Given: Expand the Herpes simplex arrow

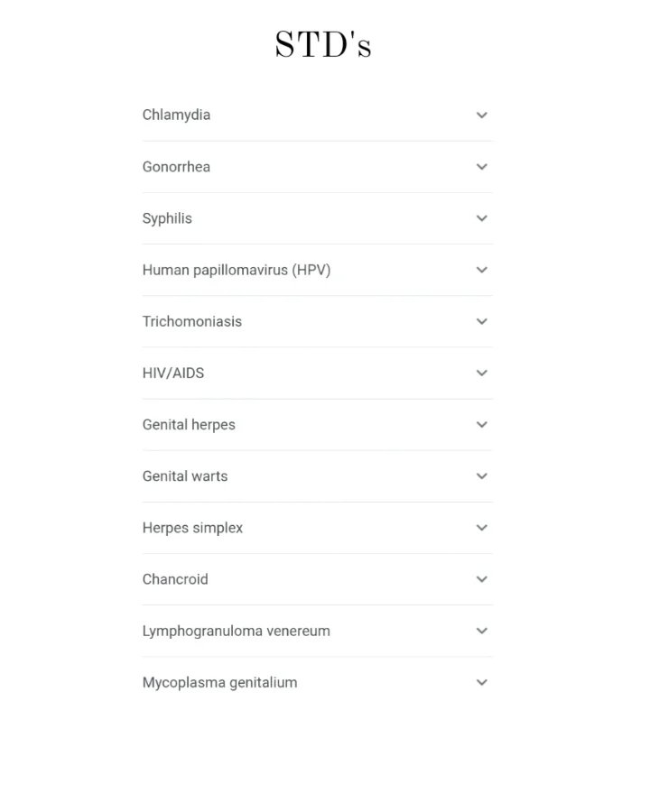Looking at the screenshot, I should 482,528.
